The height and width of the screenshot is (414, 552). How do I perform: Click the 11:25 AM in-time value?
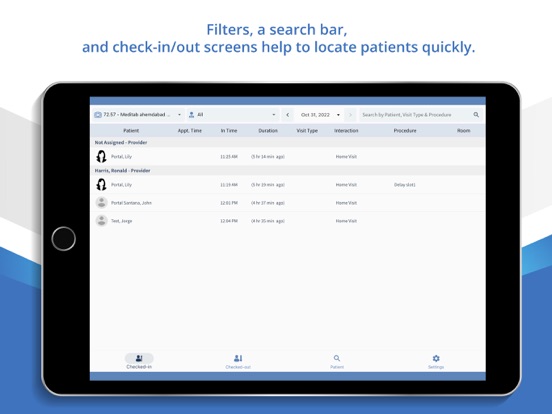click(229, 157)
